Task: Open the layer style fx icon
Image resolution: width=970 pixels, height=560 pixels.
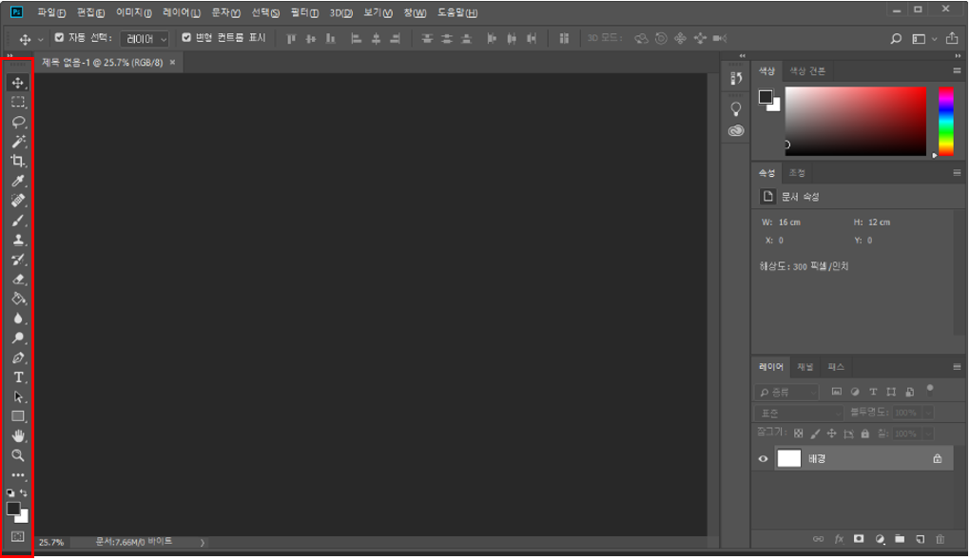Action: [839, 539]
